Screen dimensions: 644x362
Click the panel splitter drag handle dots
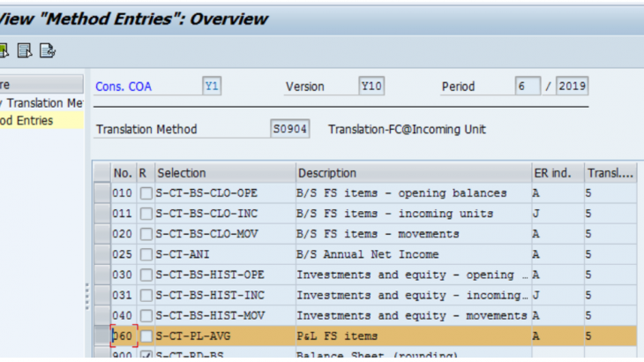[87, 296]
